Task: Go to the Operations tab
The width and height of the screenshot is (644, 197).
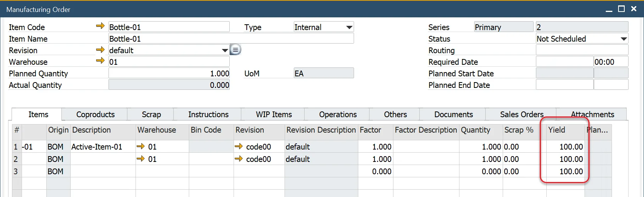Action: [337, 114]
